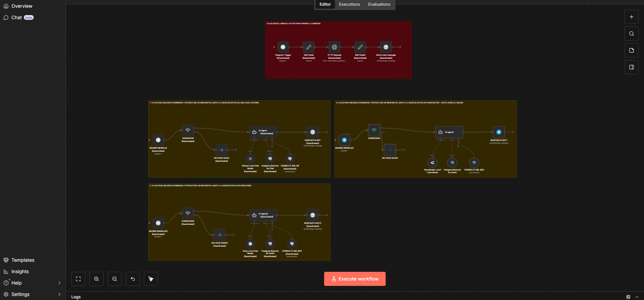The width and height of the screenshot is (644, 300).
Task: Click the zoom in canvas button
Action: point(96,279)
